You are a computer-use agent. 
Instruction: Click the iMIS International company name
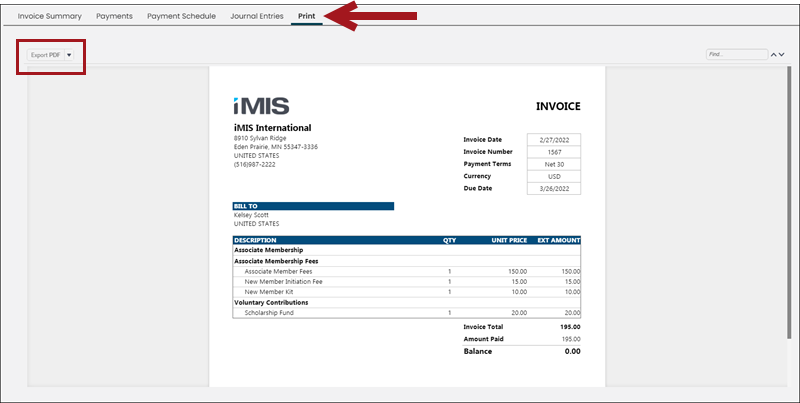point(272,128)
